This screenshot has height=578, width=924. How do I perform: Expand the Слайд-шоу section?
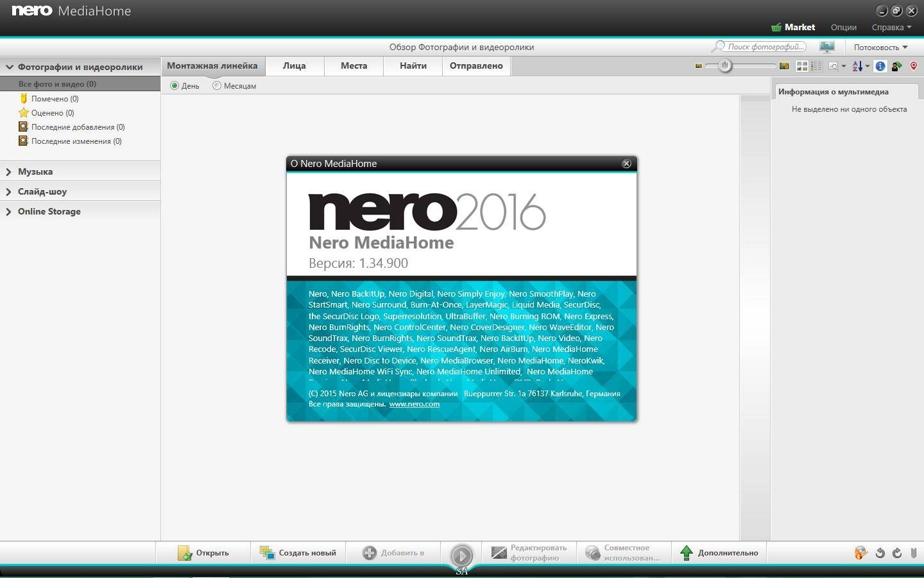click(9, 191)
